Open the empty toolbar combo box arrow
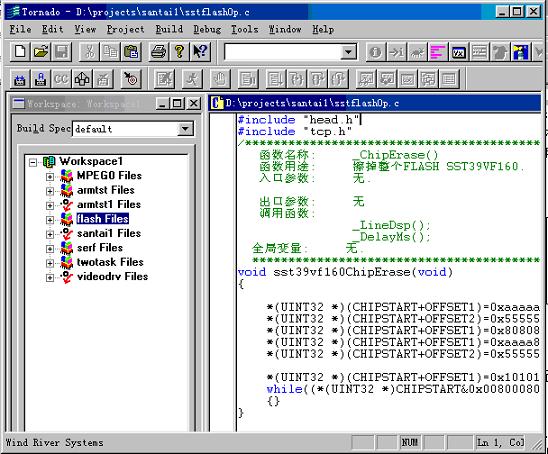The width and height of the screenshot is (548, 454). (x=348, y=52)
